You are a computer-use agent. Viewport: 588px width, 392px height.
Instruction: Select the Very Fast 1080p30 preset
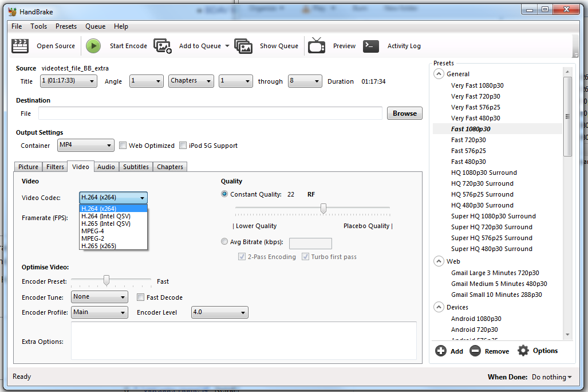[x=477, y=85]
